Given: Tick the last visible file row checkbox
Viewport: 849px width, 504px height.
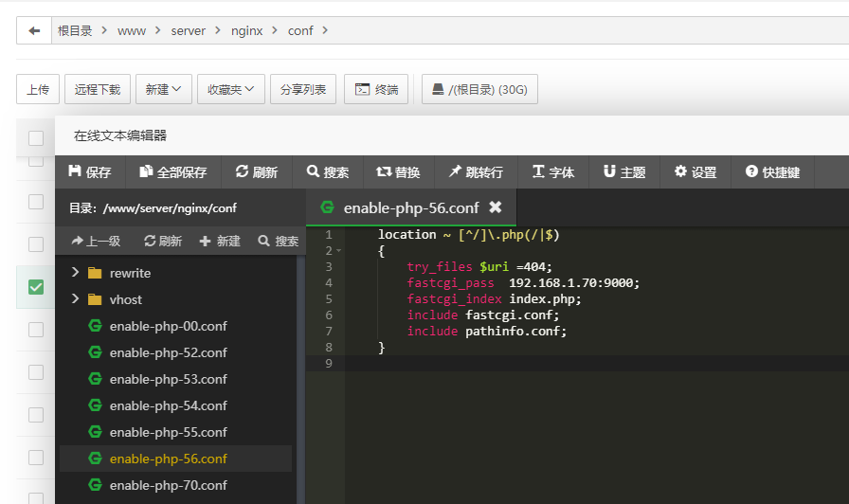Looking at the screenshot, I should (36, 498).
